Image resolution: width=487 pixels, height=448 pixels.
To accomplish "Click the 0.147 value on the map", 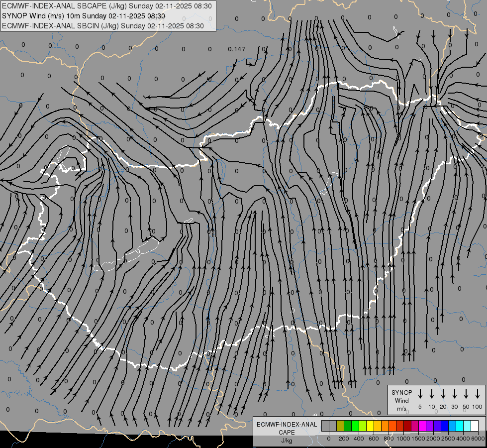I will (x=237, y=49).
